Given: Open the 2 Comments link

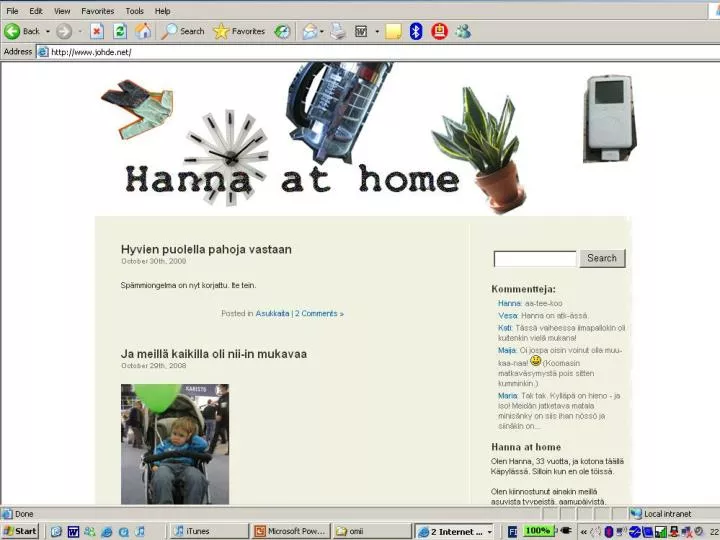Looking at the screenshot, I should tap(319, 314).
